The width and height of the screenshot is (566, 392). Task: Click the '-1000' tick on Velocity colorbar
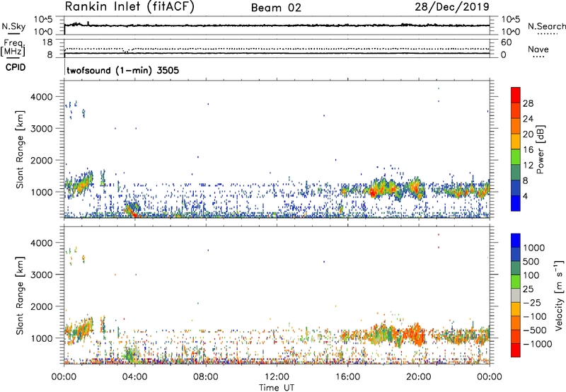click(x=538, y=344)
